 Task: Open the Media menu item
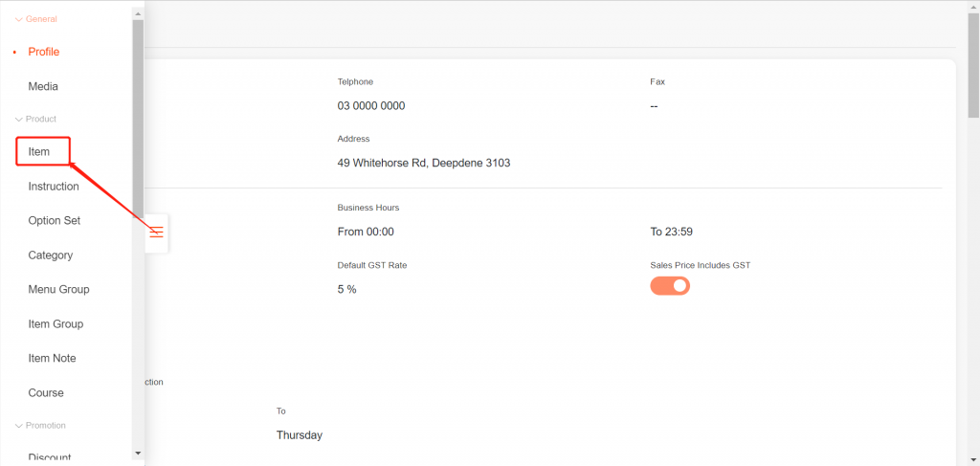tap(43, 87)
